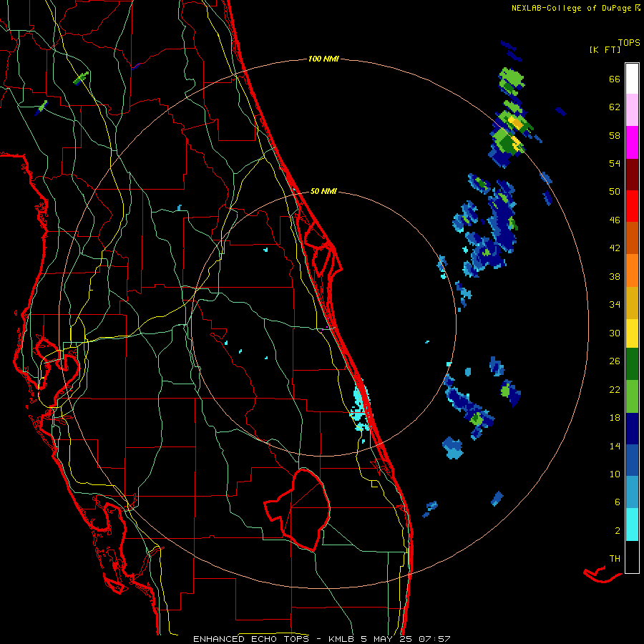The width and height of the screenshot is (644, 644).
Task: Click the light pink swatch on the tops scale
Action: point(632,109)
